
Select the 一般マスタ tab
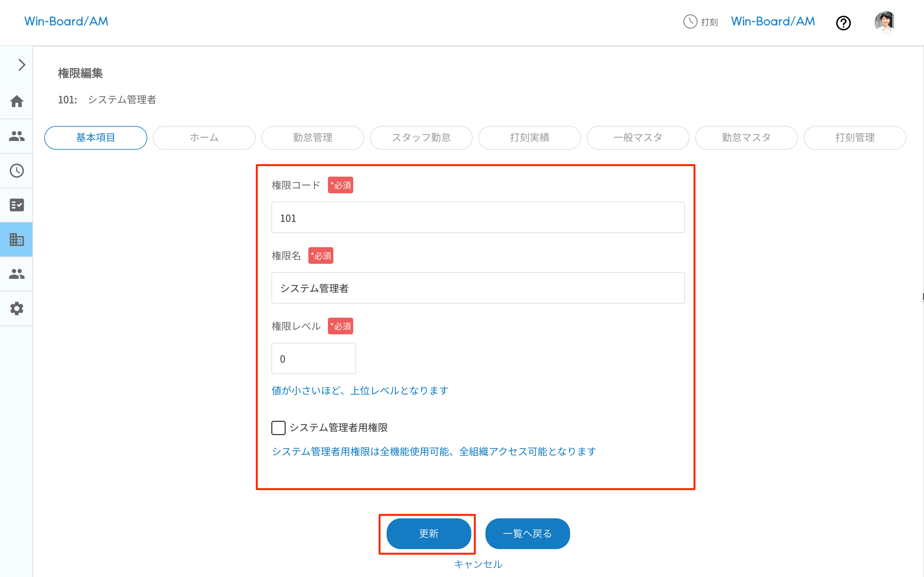point(637,138)
